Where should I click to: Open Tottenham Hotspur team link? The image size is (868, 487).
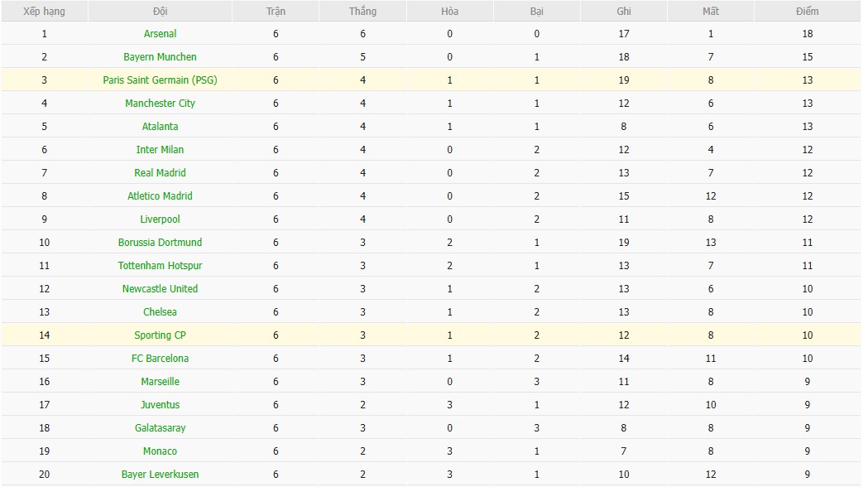pos(160,266)
